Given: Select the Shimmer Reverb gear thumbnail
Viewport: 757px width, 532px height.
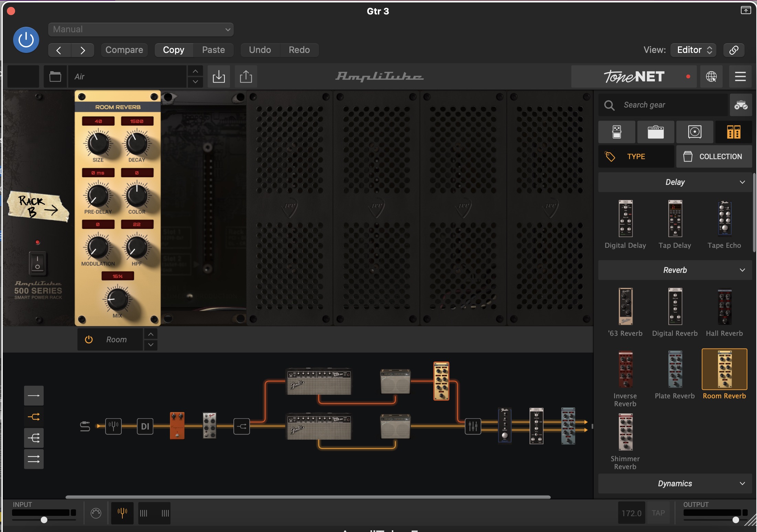Looking at the screenshot, I should click(x=625, y=432).
